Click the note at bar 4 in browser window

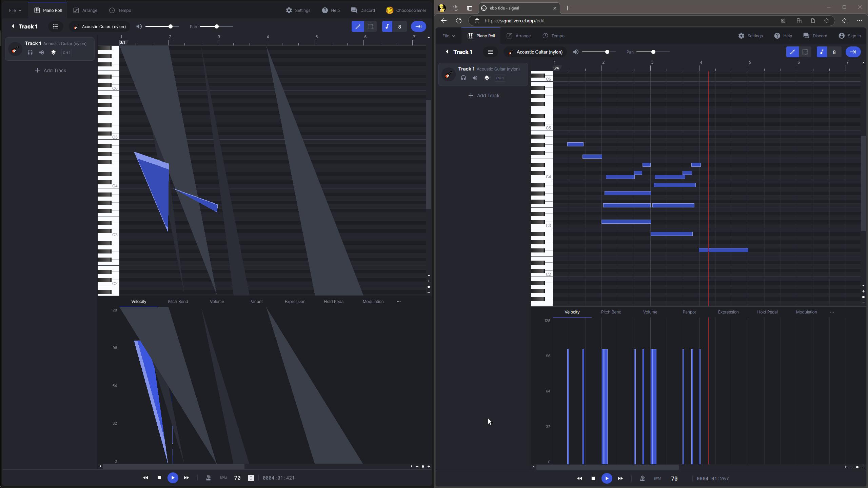724,250
